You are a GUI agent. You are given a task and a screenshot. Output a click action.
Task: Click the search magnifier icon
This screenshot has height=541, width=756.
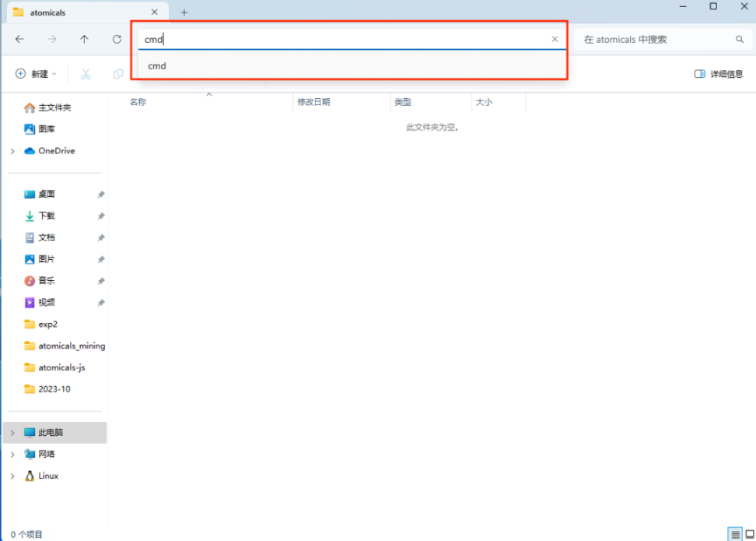coord(738,39)
